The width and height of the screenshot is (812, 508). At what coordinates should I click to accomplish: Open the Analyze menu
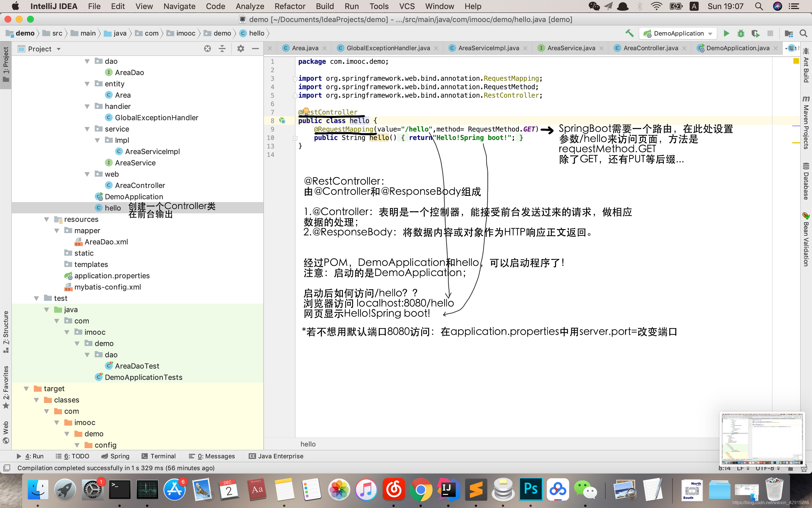tap(250, 6)
